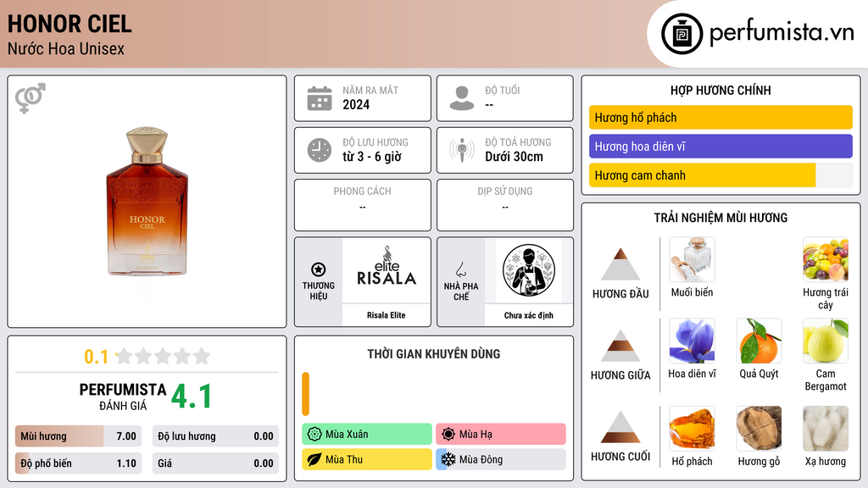Image resolution: width=868 pixels, height=488 pixels.
Task: Click the HONOR CIEL title
Action: pos(70,24)
